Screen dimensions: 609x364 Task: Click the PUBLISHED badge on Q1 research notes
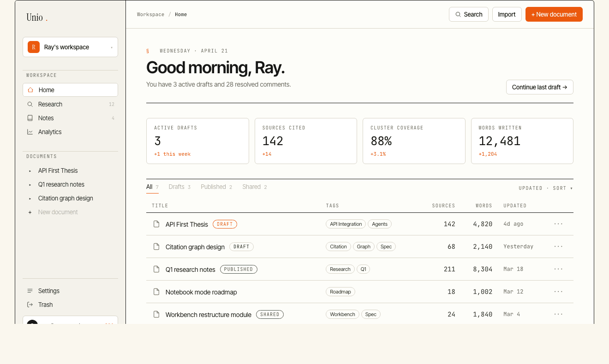(x=239, y=269)
